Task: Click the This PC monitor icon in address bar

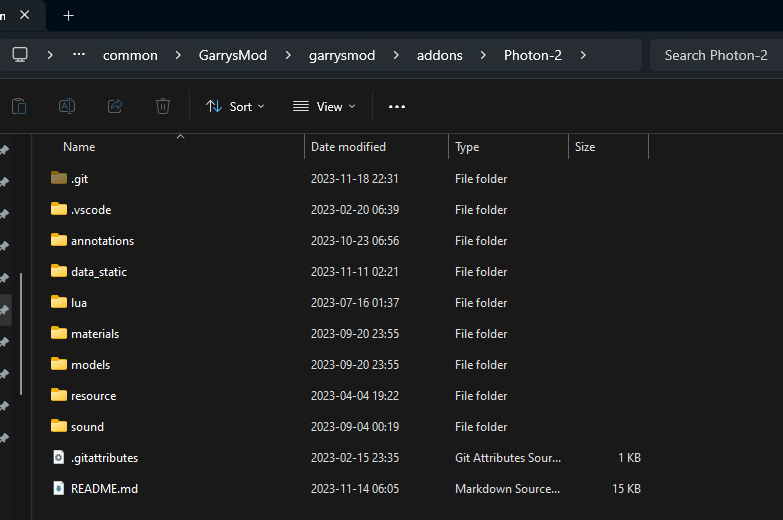Action: pyautogui.click(x=20, y=54)
